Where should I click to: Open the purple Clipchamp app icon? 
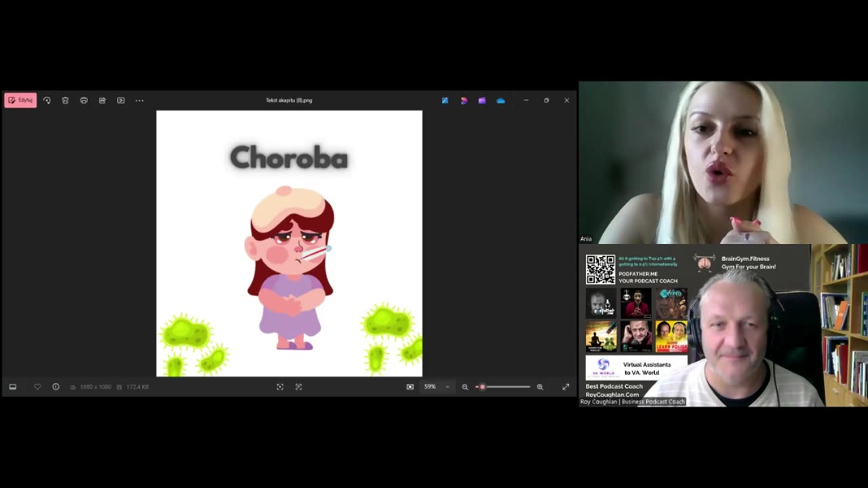pyautogui.click(x=482, y=100)
